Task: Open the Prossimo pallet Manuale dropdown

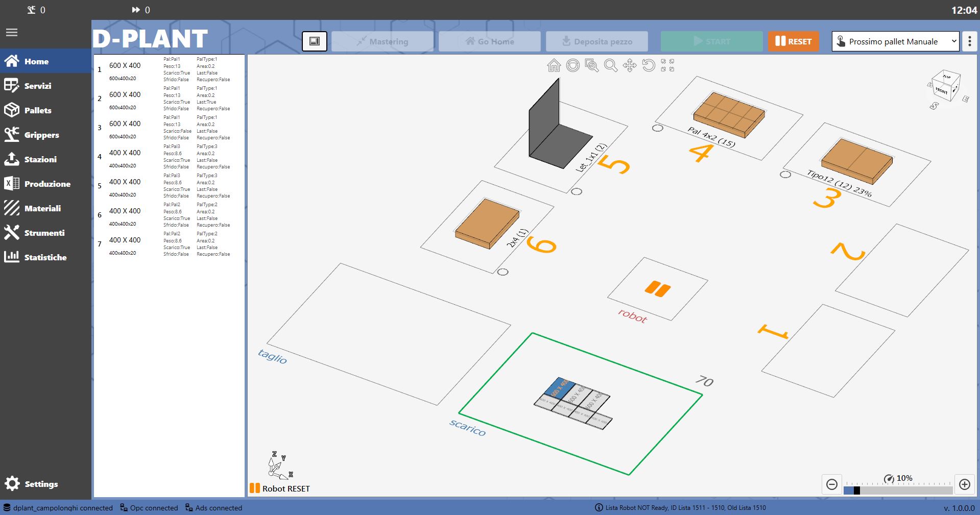Action: (x=896, y=41)
